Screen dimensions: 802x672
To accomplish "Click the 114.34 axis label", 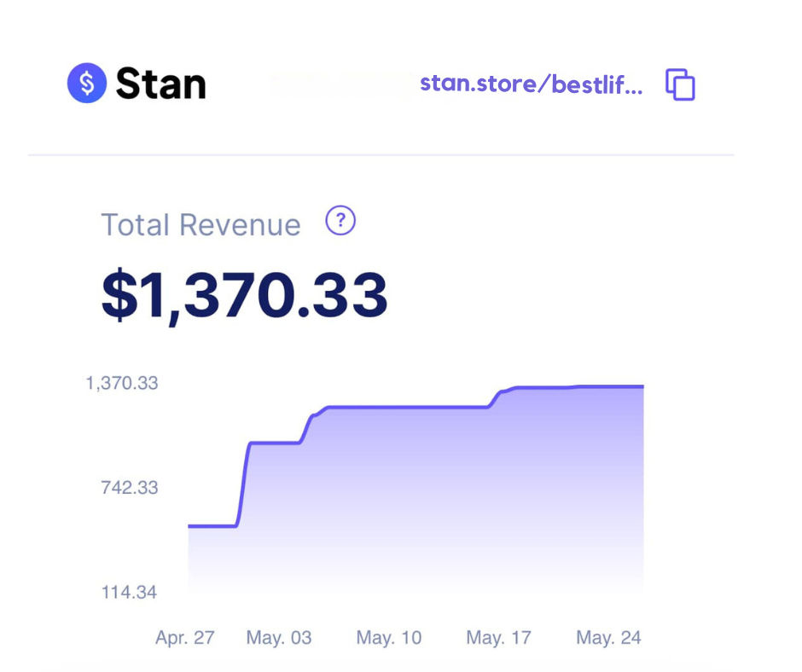I will 130,592.
